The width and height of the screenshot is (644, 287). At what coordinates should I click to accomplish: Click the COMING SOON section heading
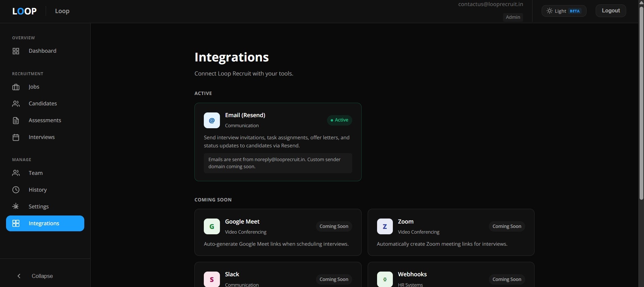click(x=213, y=200)
